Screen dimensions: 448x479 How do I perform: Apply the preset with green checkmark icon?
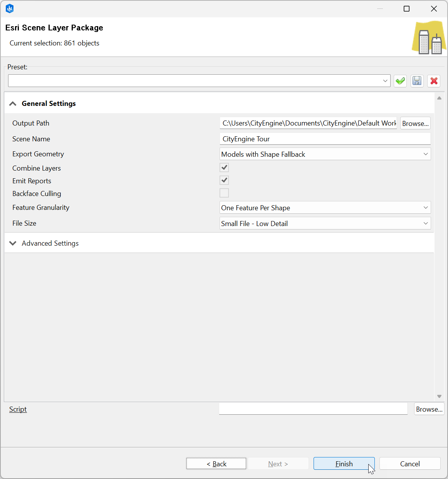tap(400, 81)
